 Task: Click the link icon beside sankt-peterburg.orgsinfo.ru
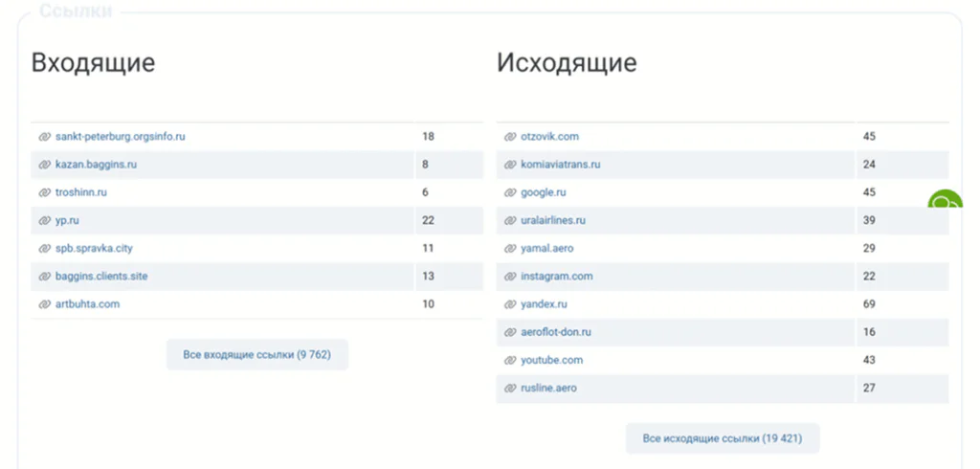point(44,136)
